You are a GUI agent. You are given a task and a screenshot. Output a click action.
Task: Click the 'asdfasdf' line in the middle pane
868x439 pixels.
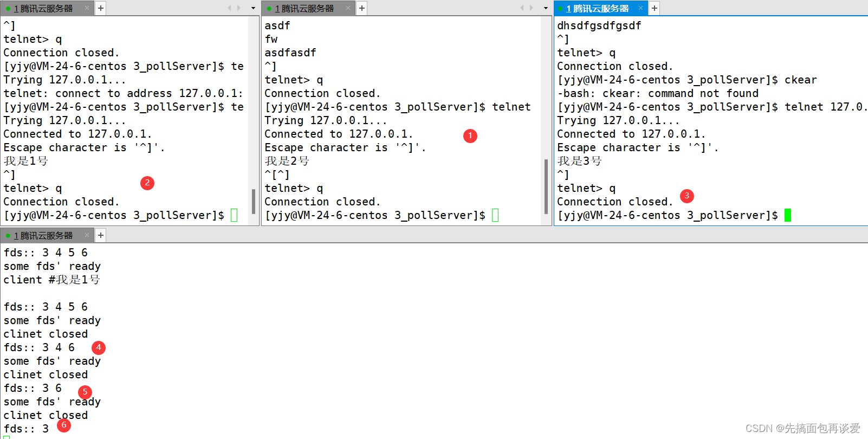(290, 53)
